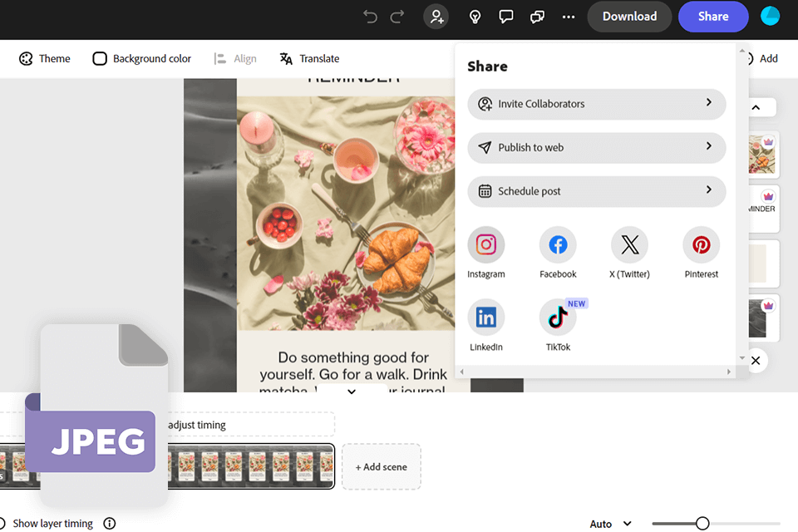
Task: Share to Facebook
Action: (x=558, y=245)
